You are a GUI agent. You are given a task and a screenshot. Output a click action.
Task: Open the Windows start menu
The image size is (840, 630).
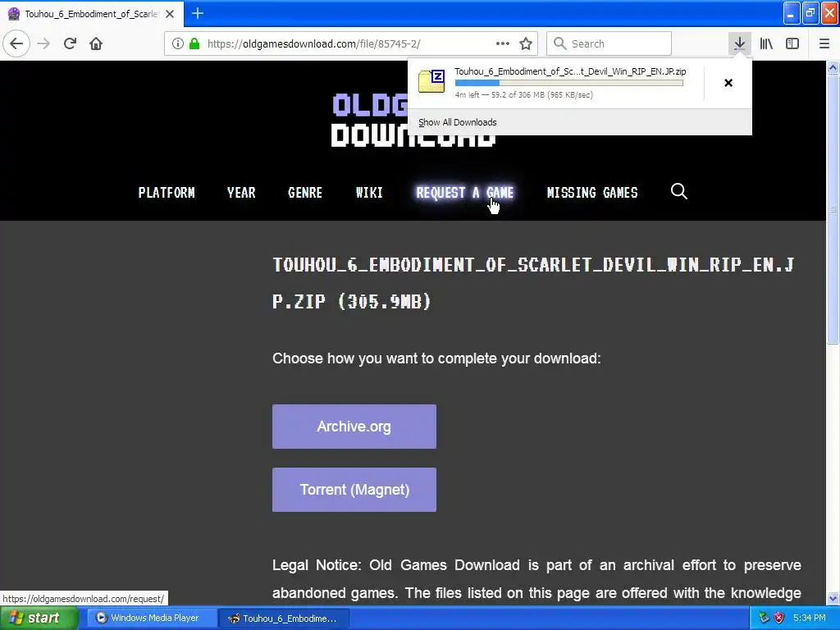(39, 618)
